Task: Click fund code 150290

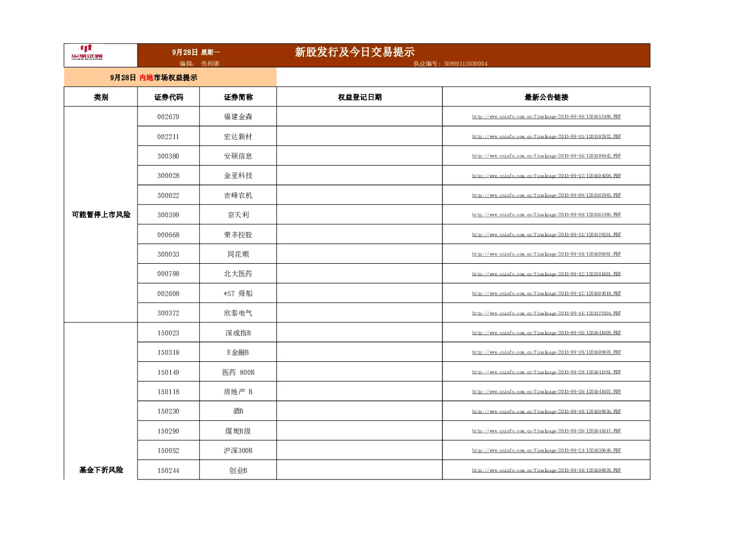Action: click(168, 431)
